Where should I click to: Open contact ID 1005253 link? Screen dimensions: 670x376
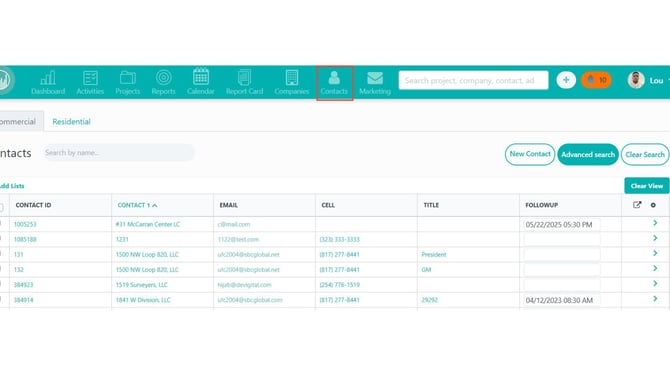(x=25, y=224)
